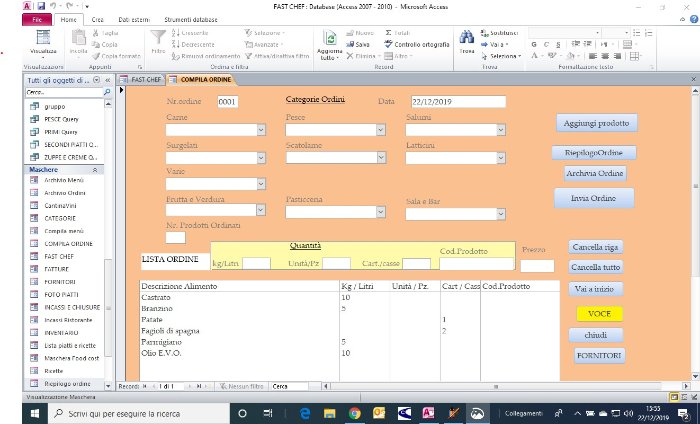700x424 pixels.
Task: Open the Scatolame dropdown
Action: 381,158
